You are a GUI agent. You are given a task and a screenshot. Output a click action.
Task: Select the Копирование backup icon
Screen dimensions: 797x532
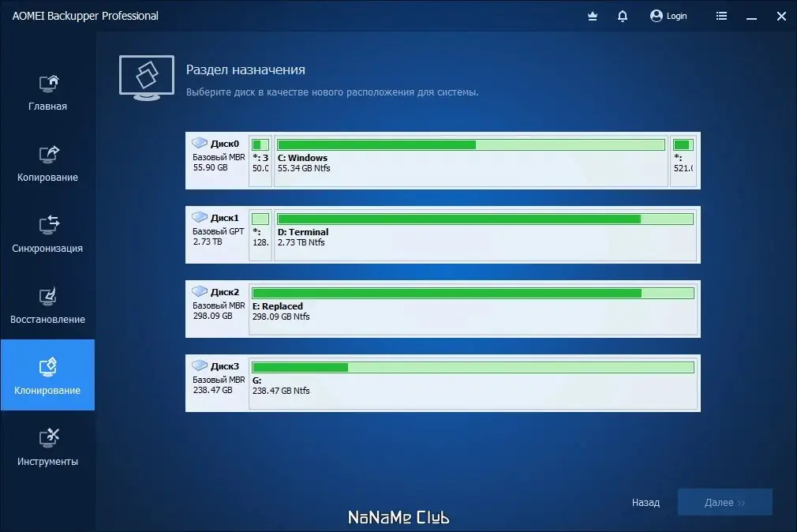(x=47, y=162)
